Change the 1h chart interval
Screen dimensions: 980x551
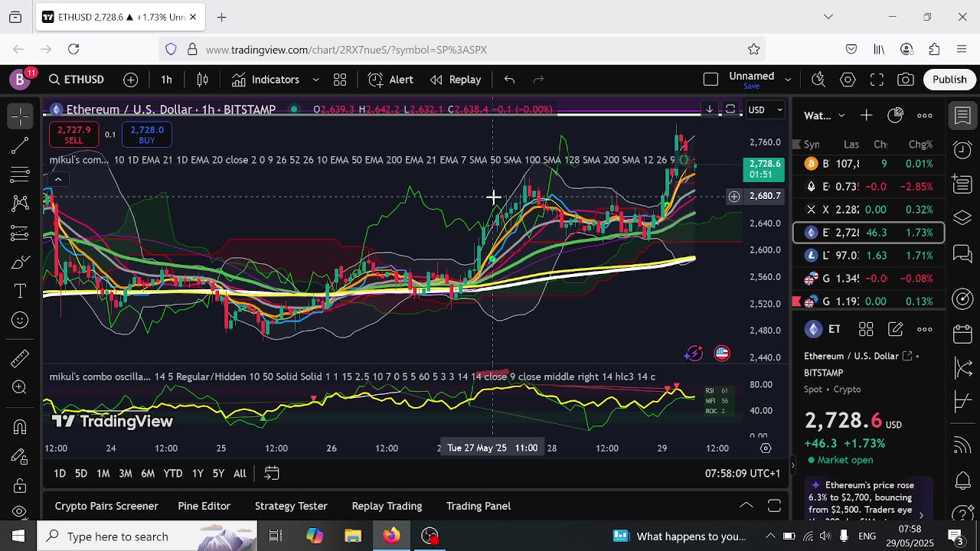(x=166, y=80)
